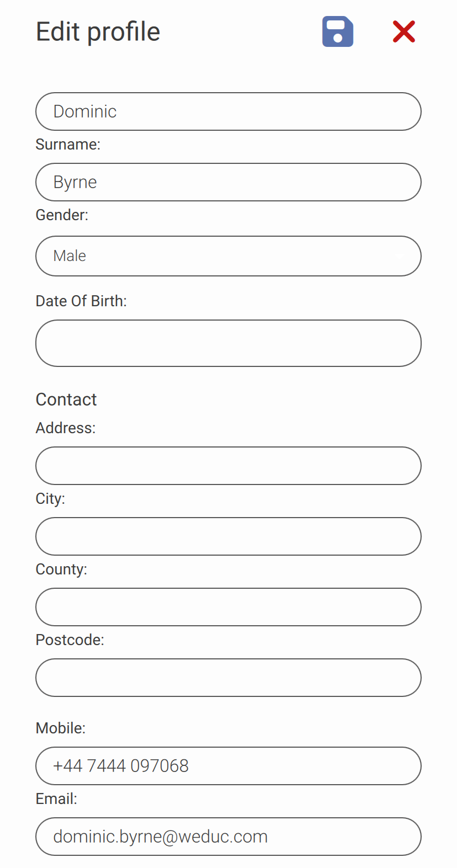Click the "Email:" label text
The image size is (457, 868).
click(56, 799)
